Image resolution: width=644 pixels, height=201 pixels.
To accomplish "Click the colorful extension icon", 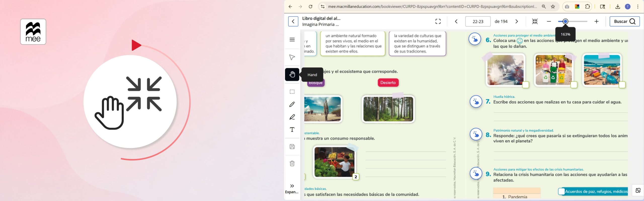I will [x=577, y=7].
